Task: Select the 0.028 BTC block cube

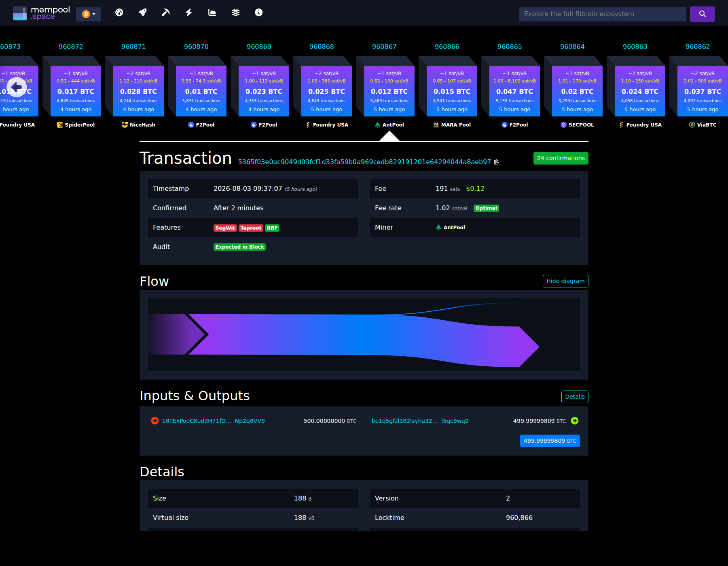Action: [x=138, y=91]
